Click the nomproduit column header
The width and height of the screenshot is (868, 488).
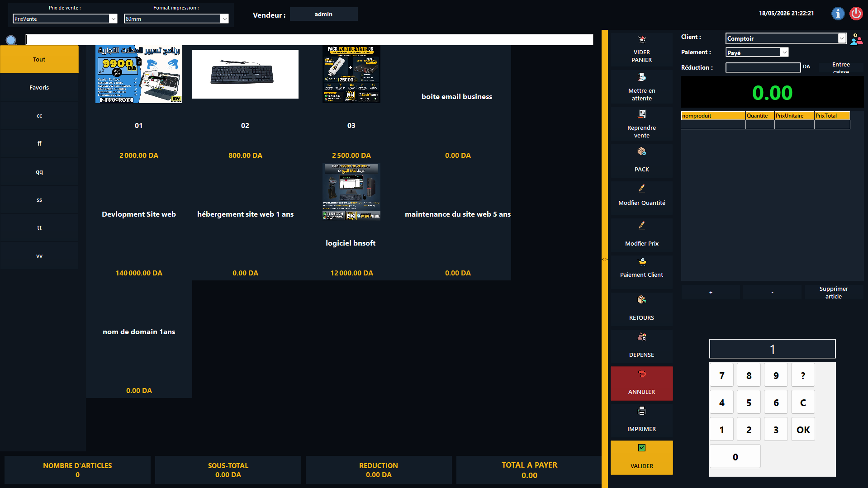[x=713, y=116]
